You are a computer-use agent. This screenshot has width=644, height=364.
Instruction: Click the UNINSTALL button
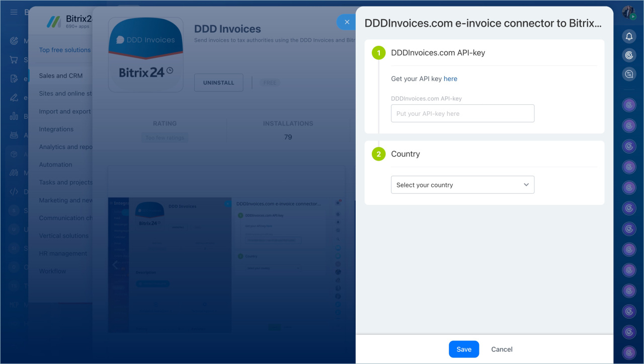click(218, 83)
